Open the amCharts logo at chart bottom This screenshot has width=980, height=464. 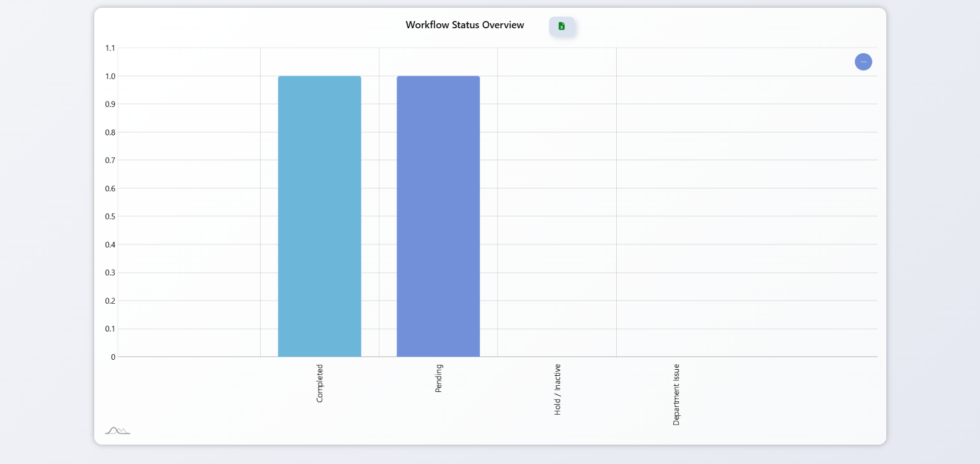coord(118,431)
